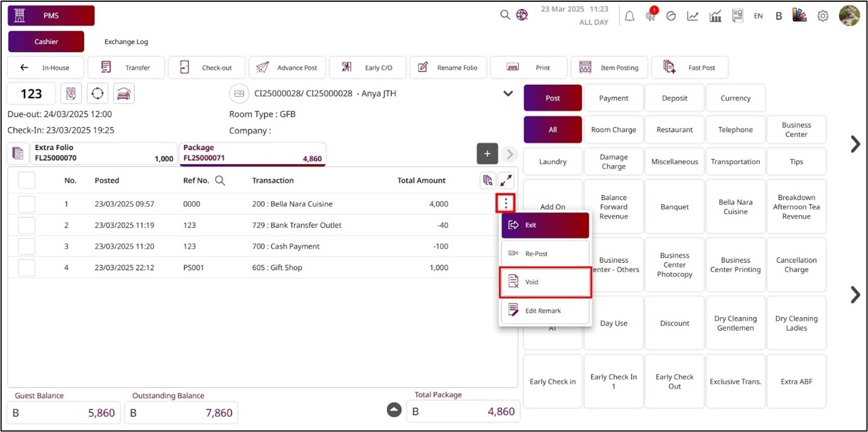868x432 pixels.
Task: Open the Payment section button
Action: point(613,98)
